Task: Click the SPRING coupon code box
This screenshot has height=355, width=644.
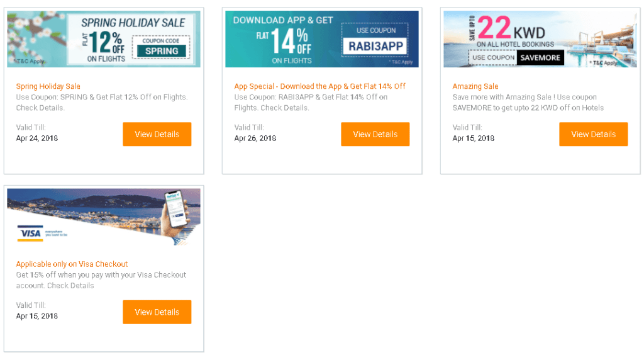Action: [x=161, y=47]
